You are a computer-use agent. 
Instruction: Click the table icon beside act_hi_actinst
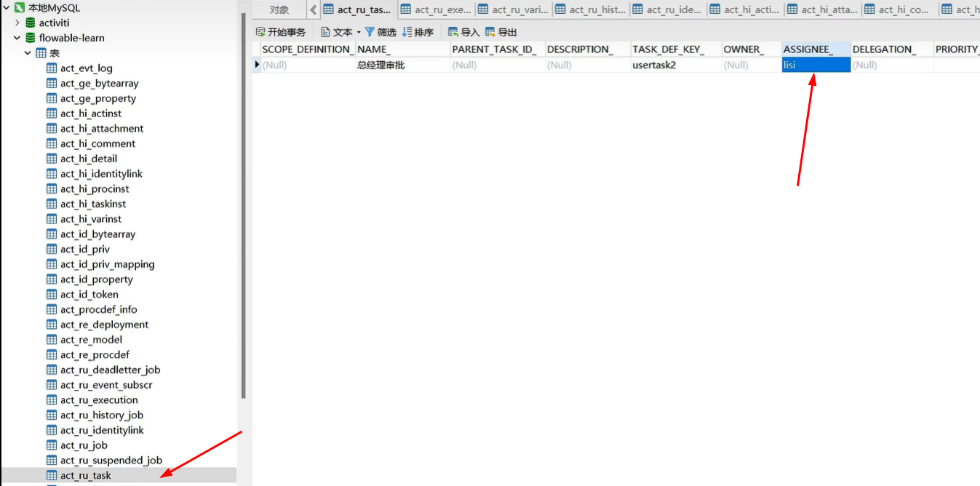click(52, 113)
